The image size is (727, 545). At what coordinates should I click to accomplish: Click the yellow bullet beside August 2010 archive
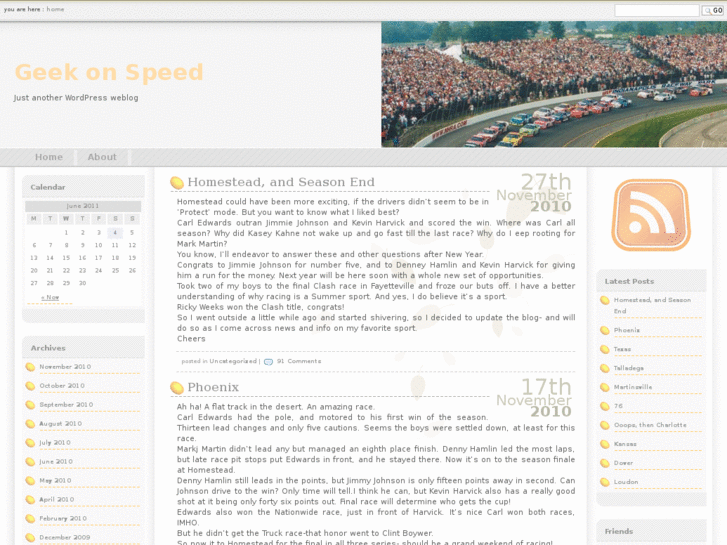[x=30, y=424]
